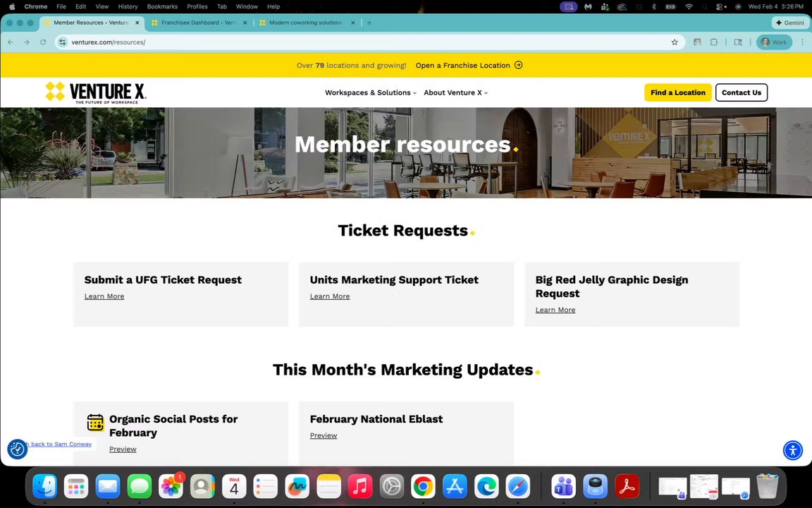
Task: Open the Profiles menu
Action: [x=197, y=7]
